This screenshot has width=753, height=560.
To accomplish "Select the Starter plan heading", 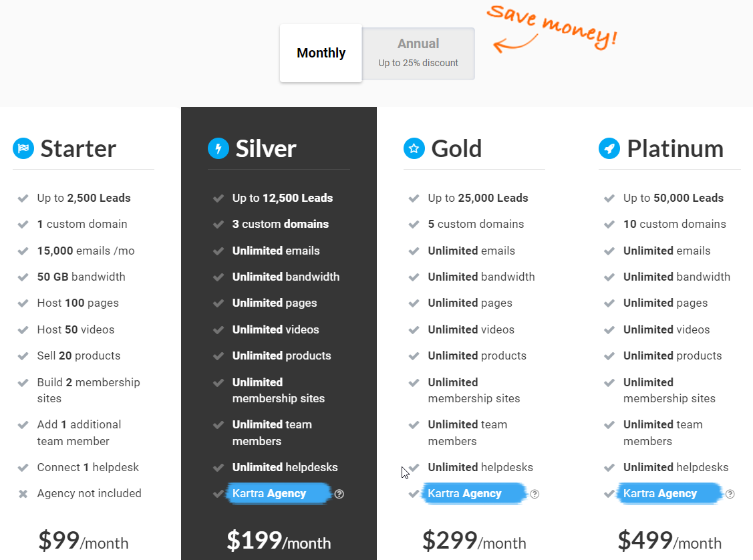I will click(79, 148).
